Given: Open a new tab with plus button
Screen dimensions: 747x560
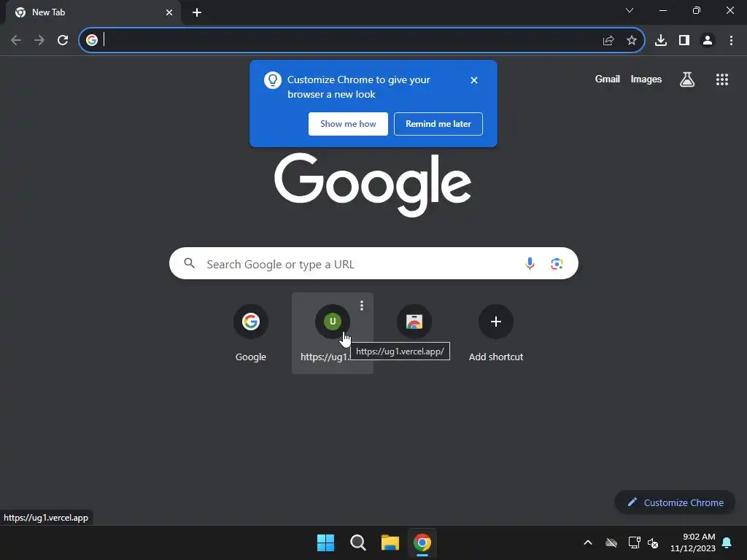Looking at the screenshot, I should tap(197, 12).
